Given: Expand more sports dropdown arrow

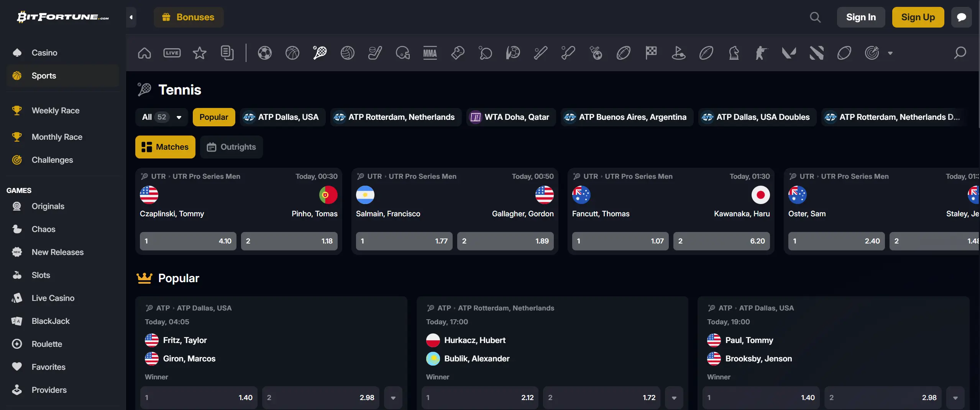Looking at the screenshot, I should tap(890, 53).
